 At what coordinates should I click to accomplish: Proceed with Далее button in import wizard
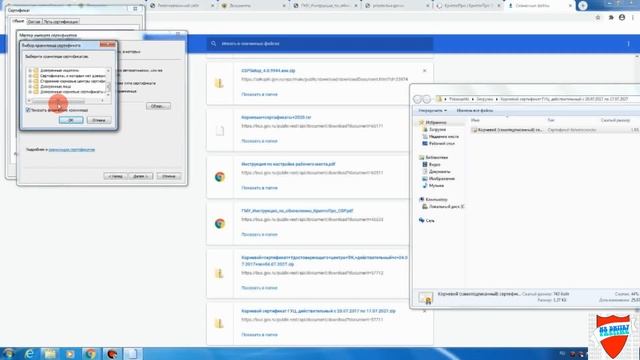[x=140, y=176]
